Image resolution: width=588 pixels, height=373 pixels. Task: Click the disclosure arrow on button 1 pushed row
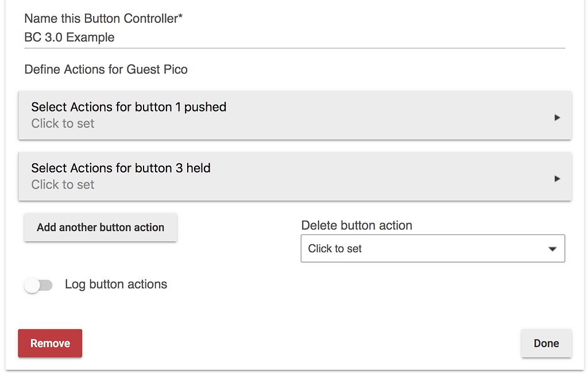556,117
